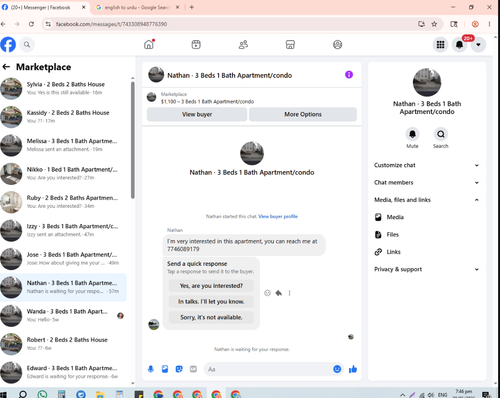Open Sylvia - 2 Beds 2 Baths House chat
This screenshot has height=398, width=500.
click(63, 88)
